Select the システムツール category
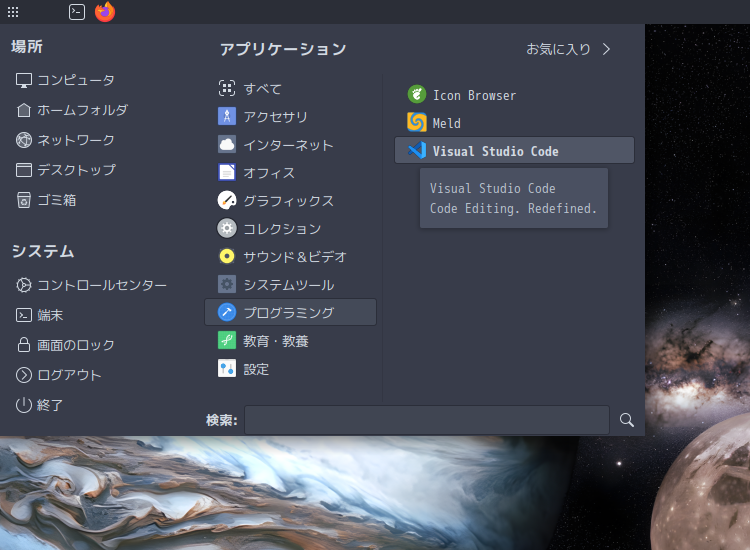 tap(290, 285)
